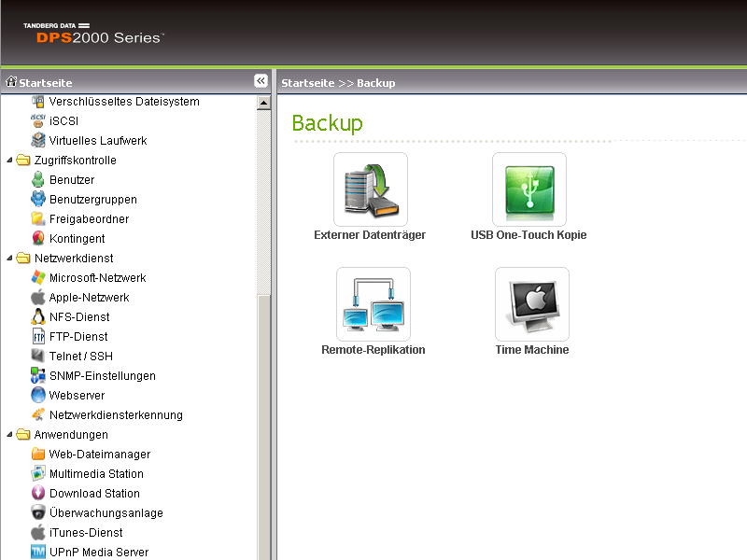Click Backup in the breadcrumb
747x560 pixels.
tap(376, 83)
